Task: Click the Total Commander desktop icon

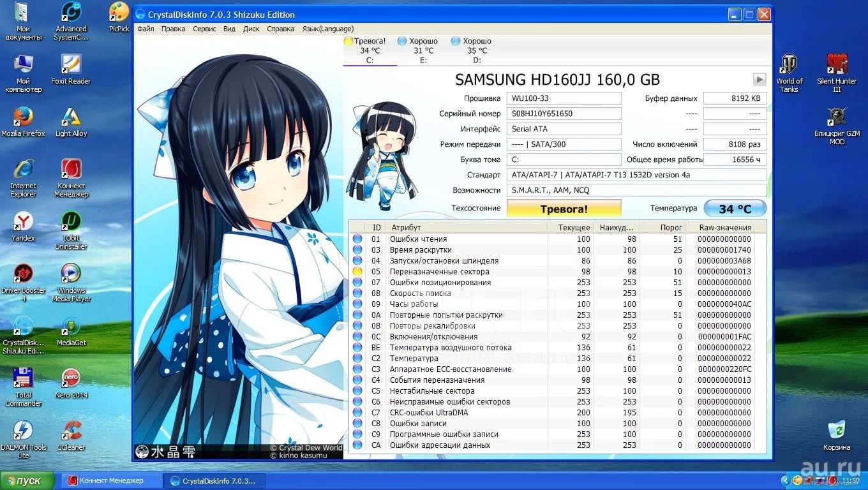Action: (x=23, y=388)
